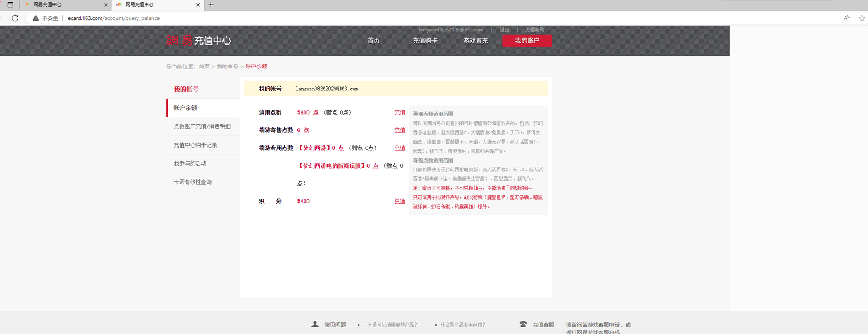Click the 5400 点 balance value
This screenshot has height=334, width=868.
pos(307,112)
